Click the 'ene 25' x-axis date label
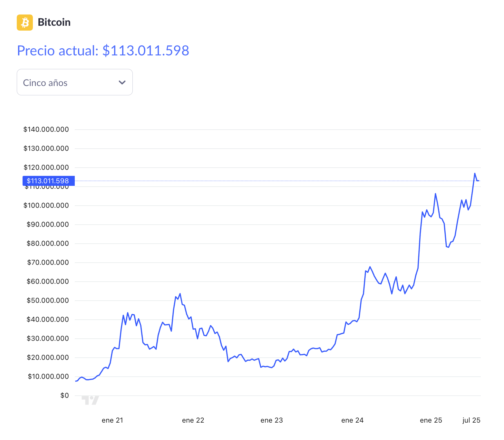Viewport: 504px width, 440px height. (431, 420)
